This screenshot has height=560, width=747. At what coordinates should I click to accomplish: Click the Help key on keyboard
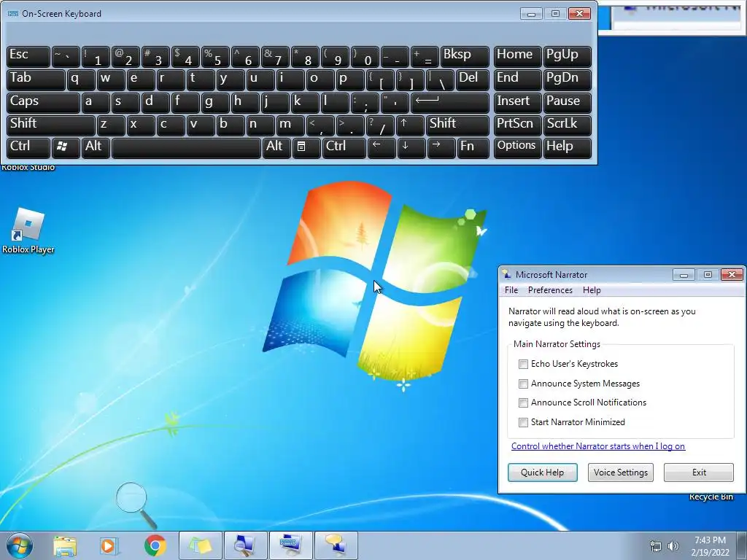567,147
